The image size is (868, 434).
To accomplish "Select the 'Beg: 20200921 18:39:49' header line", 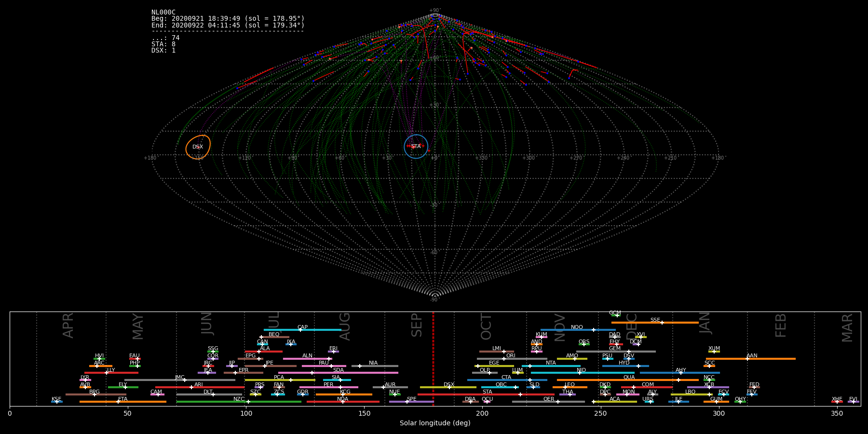I will click(228, 19).
